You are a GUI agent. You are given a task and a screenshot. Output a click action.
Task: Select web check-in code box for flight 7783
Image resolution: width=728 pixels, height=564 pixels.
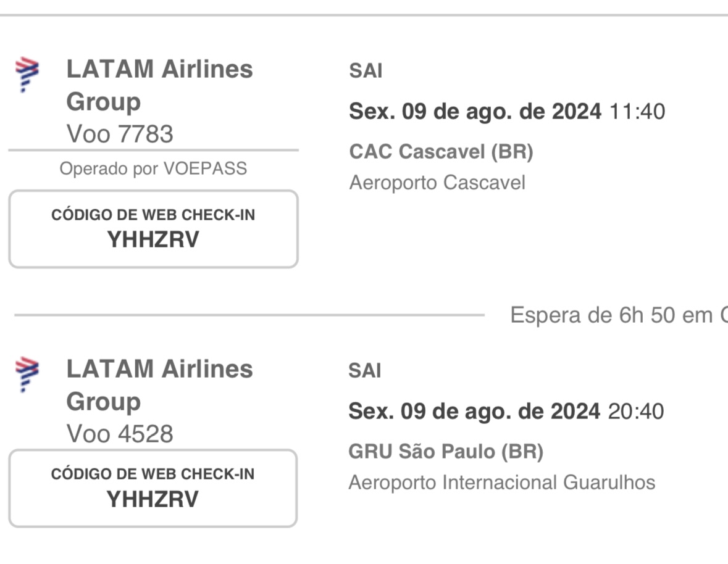153,229
